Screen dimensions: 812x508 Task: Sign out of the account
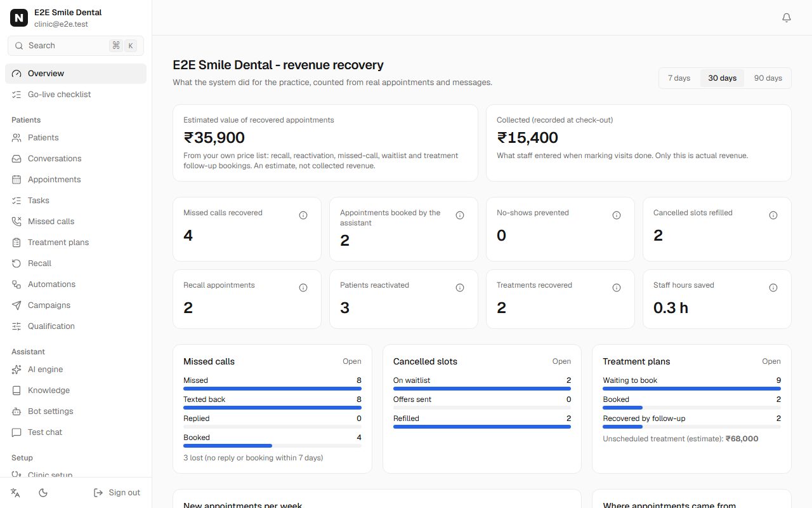pyautogui.click(x=117, y=493)
